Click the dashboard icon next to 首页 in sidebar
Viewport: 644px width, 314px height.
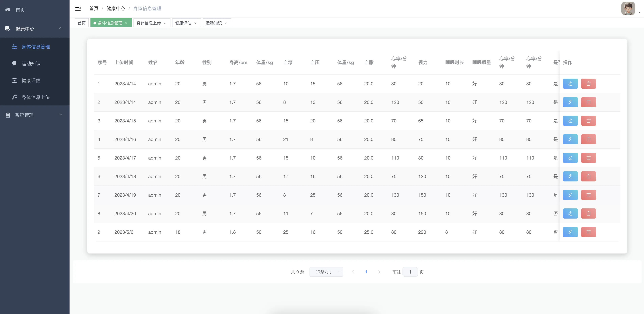click(8, 10)
